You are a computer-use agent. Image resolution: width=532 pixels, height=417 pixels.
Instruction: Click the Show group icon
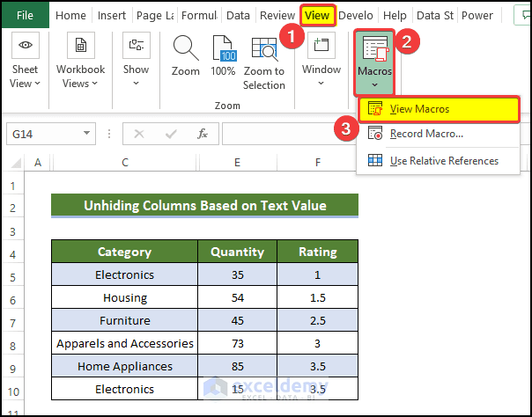coord(136,46)
